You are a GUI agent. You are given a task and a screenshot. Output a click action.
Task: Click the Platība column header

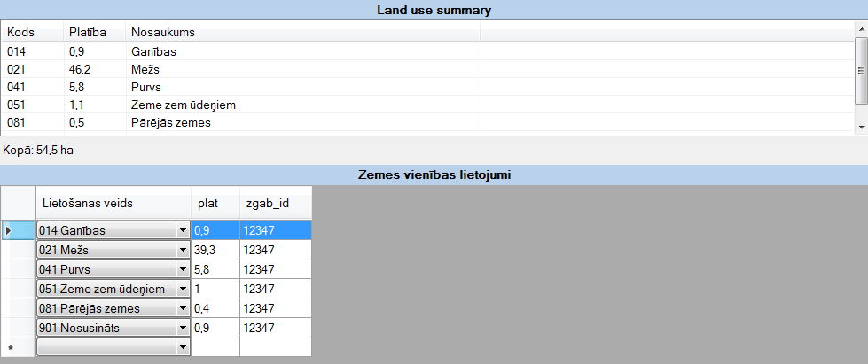[92, 32]
